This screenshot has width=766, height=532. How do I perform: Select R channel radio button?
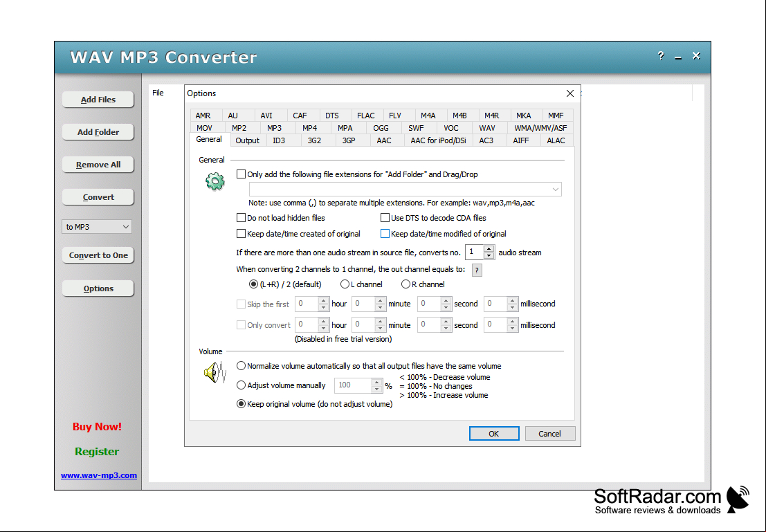click(405, 284)
